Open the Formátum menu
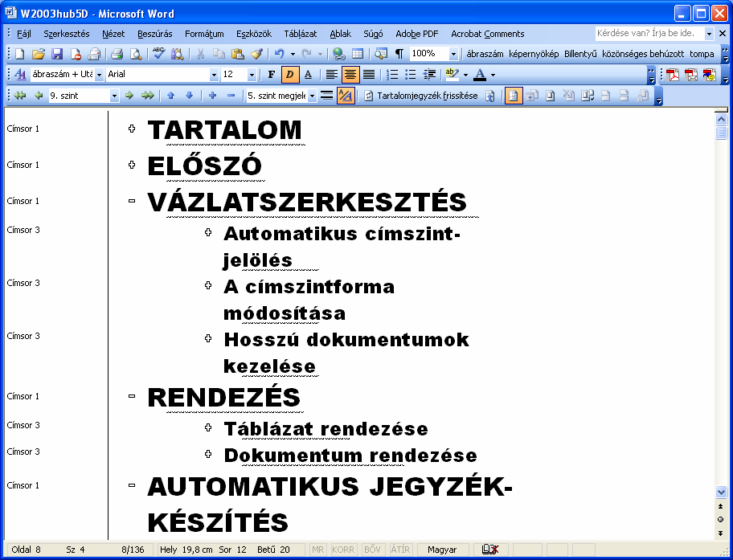Screen dimensions: 733x560 pos(204,34)
